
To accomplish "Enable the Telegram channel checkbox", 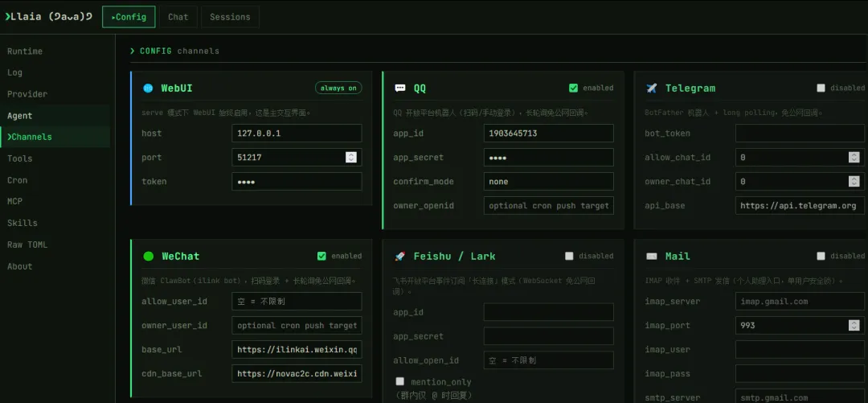I will click(x=821, y=88).
